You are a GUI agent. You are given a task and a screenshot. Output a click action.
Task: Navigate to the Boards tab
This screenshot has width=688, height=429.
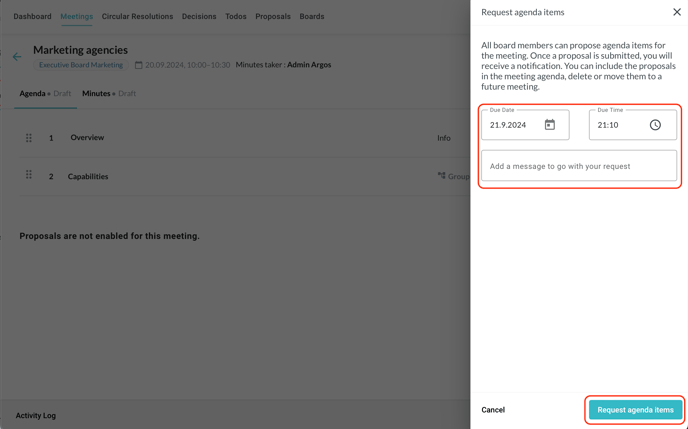[x=312, y=16]
